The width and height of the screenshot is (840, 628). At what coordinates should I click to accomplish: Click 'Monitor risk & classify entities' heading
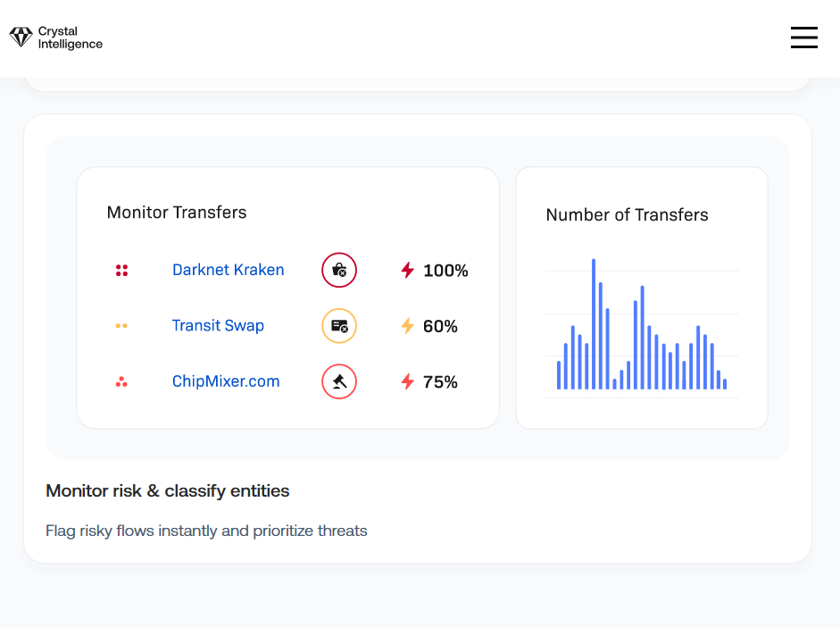167,490
